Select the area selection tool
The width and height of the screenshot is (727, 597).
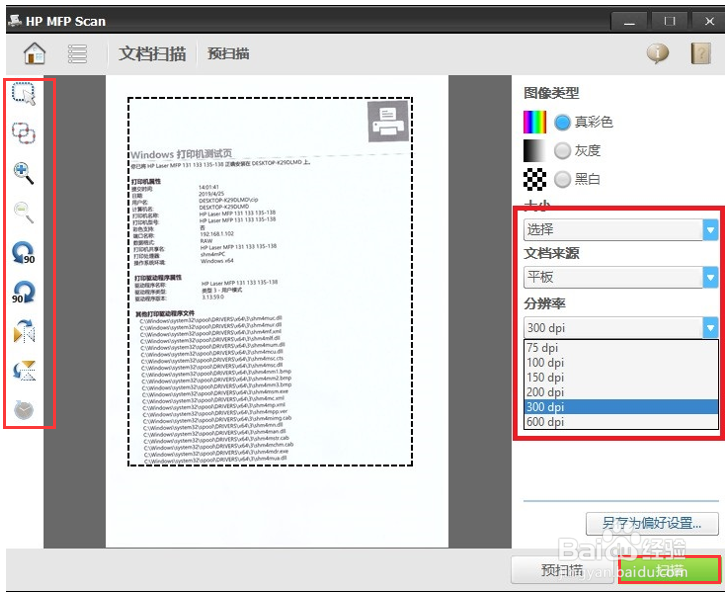24,94
